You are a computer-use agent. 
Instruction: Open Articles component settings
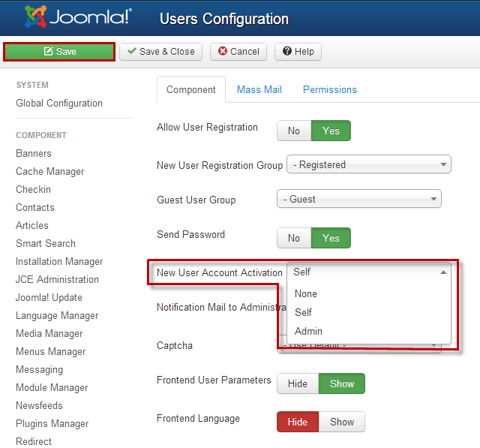point(32,225)
